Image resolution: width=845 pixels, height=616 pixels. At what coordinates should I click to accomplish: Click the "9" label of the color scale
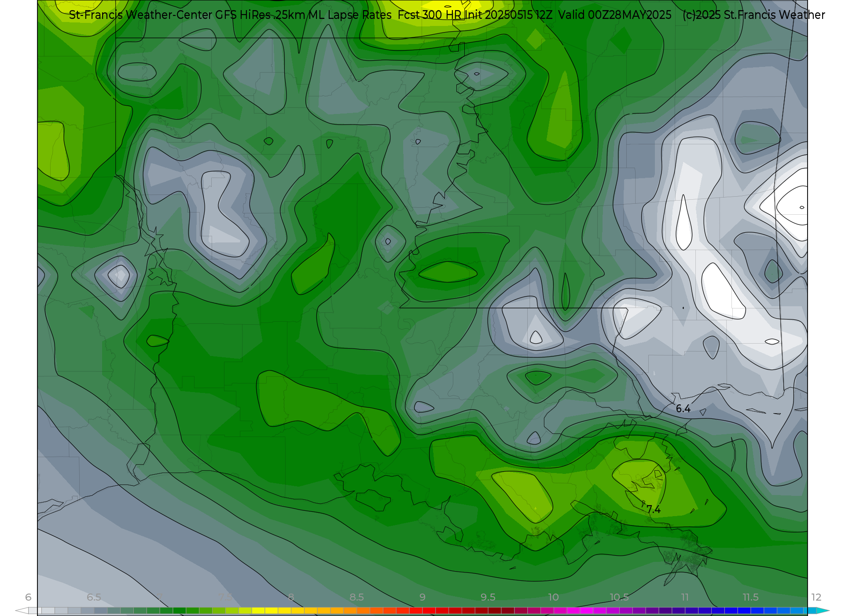click(x=422, y=597)
